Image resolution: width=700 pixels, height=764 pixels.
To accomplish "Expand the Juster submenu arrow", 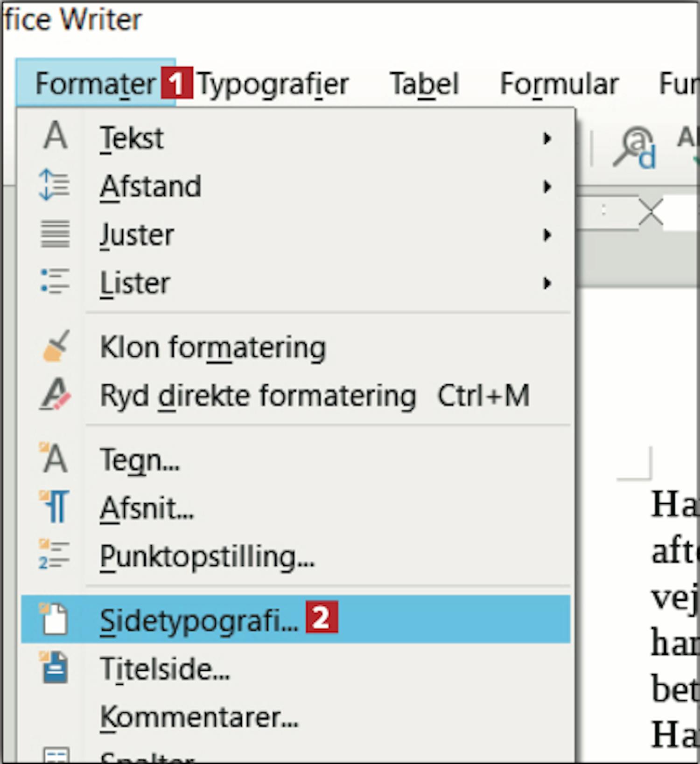I will (x=547, y=235).
